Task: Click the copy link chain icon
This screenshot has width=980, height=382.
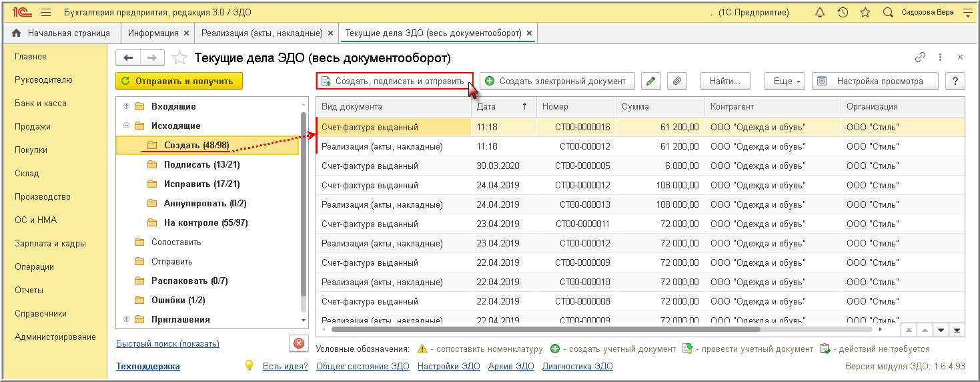Action: coord(920,57)
